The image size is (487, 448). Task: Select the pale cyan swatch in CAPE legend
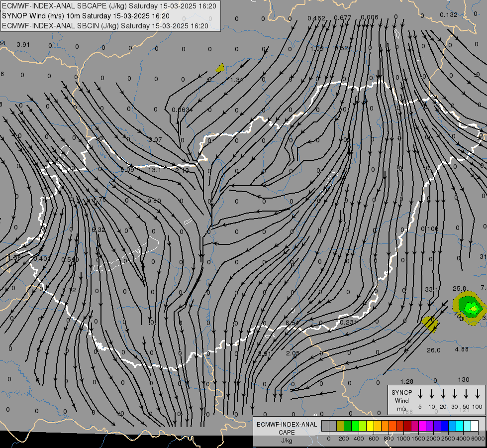click(467, 426)
